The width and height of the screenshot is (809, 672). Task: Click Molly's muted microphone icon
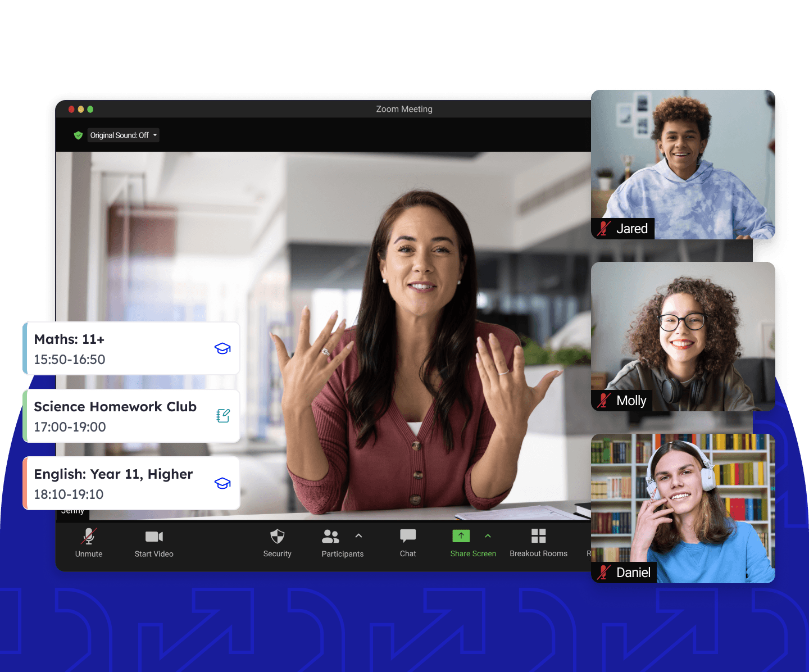click(604, 401)
